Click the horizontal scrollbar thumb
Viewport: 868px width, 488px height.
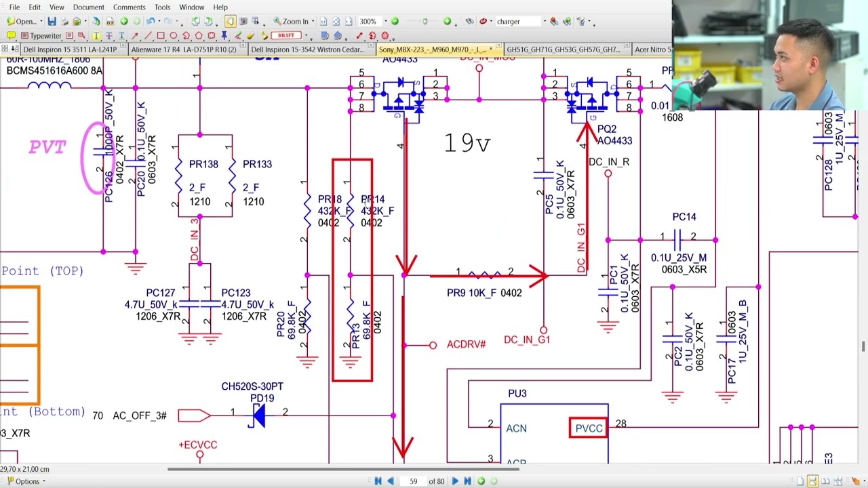[343, 469]
